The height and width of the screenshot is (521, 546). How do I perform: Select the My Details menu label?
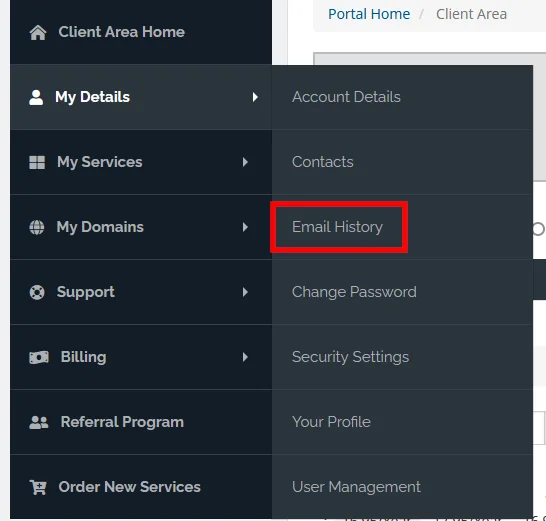click(x=92, y=97)
